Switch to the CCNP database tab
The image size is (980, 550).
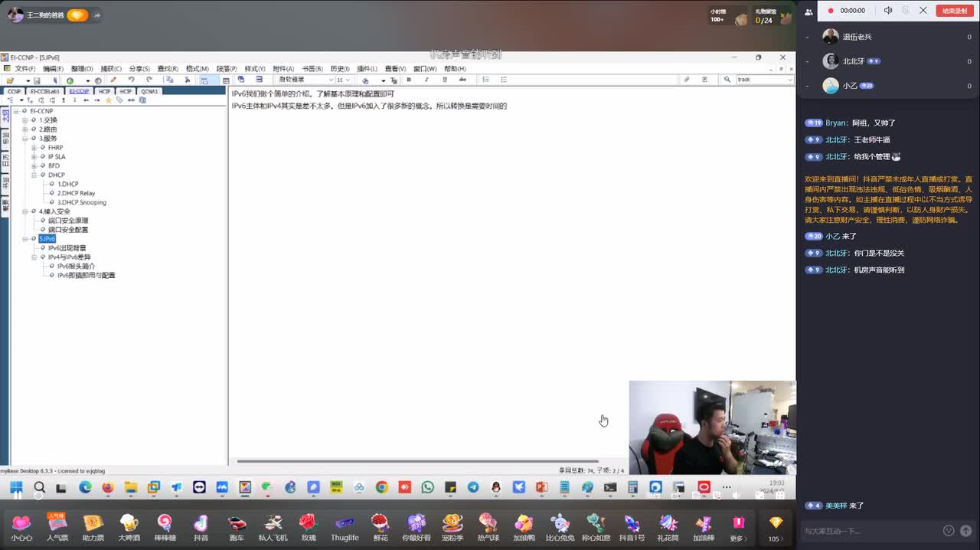15,91
